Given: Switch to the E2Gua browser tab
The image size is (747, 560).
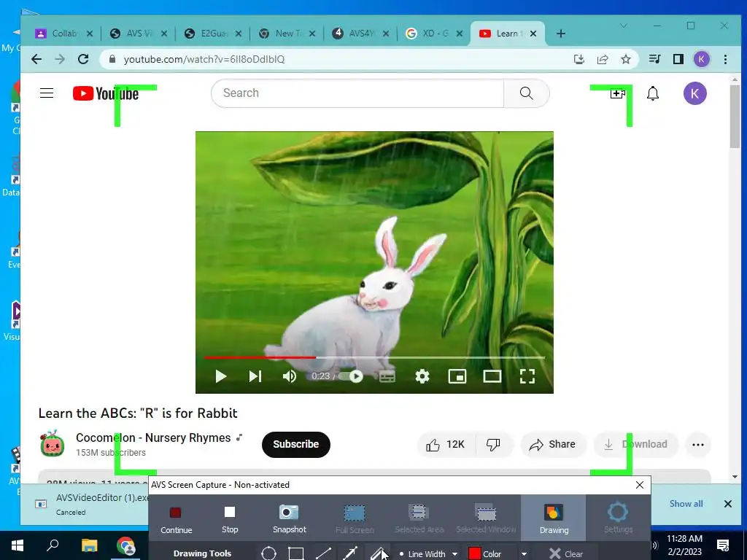Looking at the screenshot, I should click(x=213, y=34).
